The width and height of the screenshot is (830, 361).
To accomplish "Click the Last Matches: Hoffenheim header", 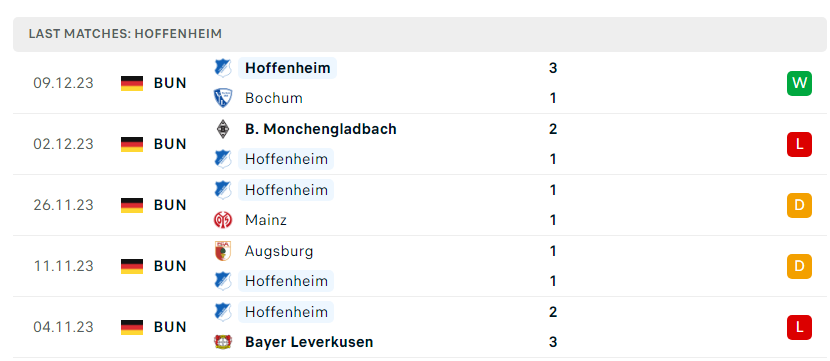I will (125, 34).
